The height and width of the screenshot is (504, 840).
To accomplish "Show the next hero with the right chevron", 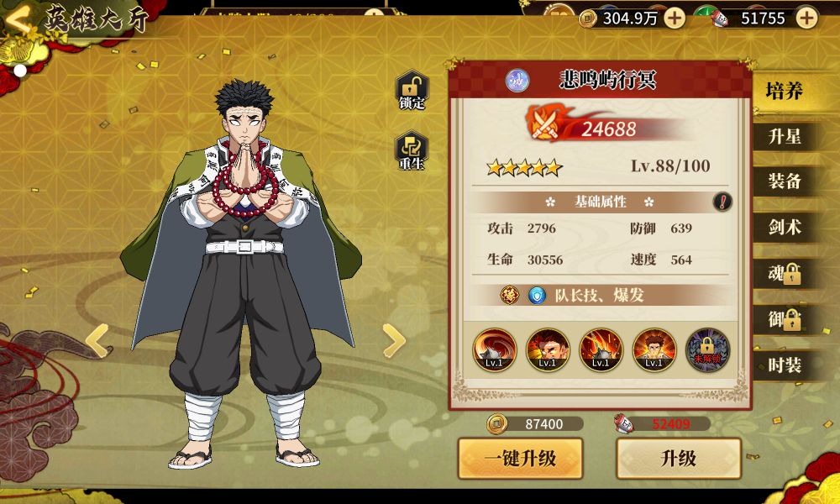I will click(x=394, y=340).
